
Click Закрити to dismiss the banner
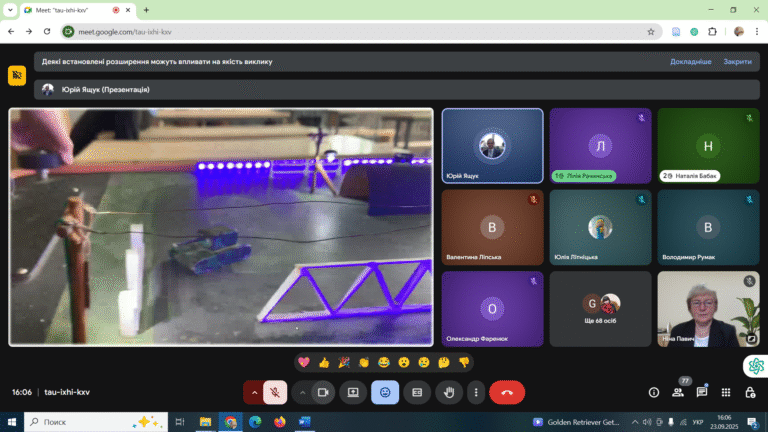pos(737,62)
